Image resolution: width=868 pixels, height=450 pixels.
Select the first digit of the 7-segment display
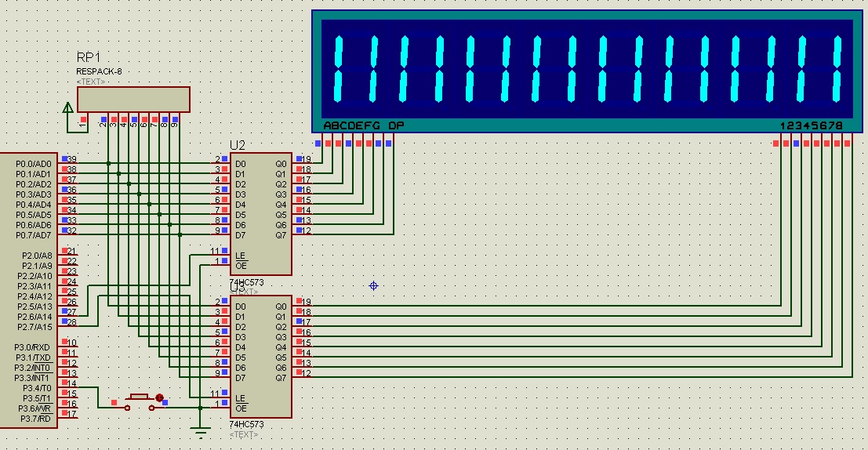(355, 69)
